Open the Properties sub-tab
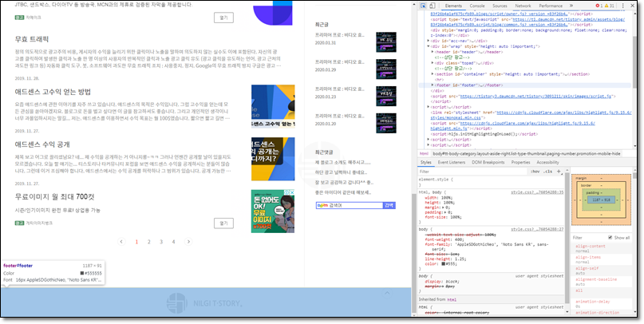Viewport: 644px width, 324px height. coord(521,162)
